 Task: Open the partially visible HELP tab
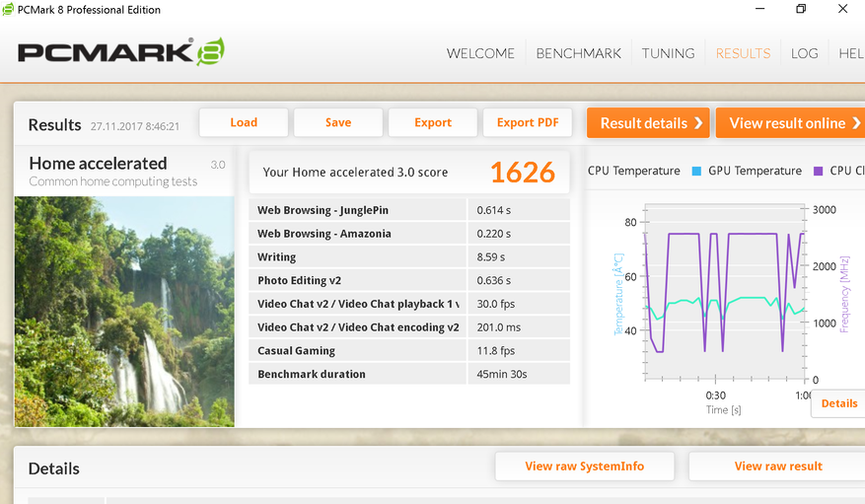[x=851, y=53]
